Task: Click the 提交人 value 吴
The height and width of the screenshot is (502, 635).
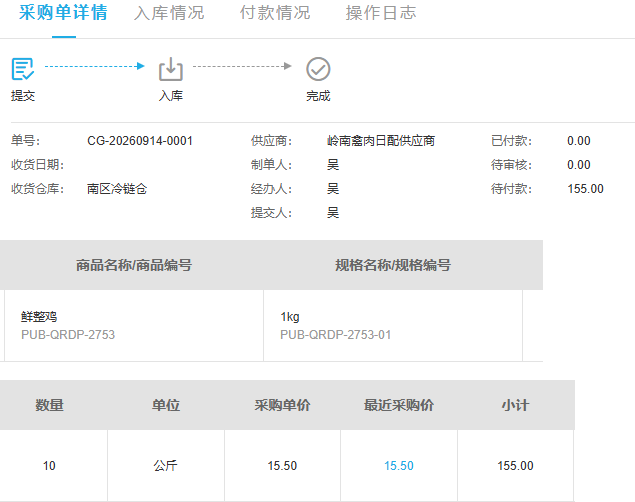Action: pyautogui.click(x=333, y=213)
